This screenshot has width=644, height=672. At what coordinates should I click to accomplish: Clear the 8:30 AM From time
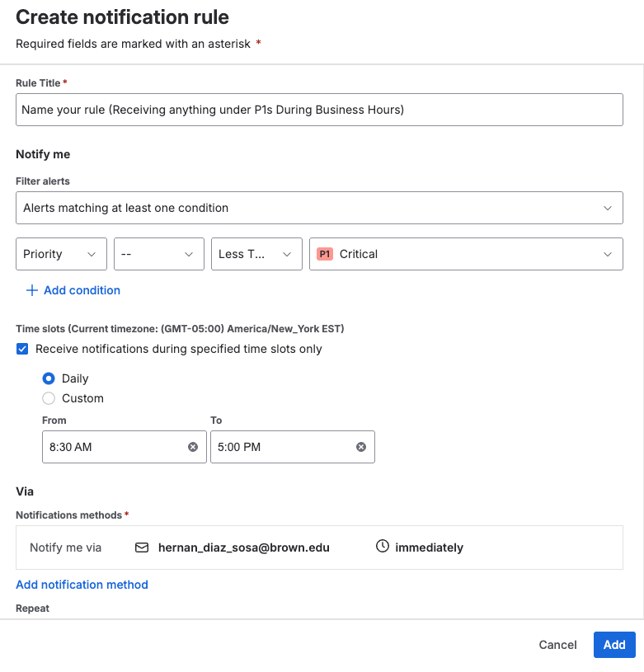coord(193,447)
